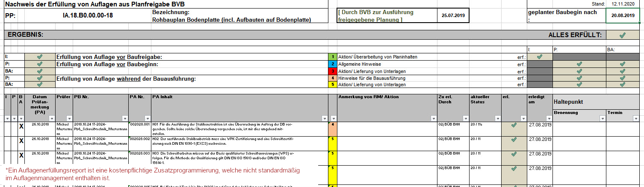
Task: Select the X mark in row 002028.001
Action: (21, 127)
